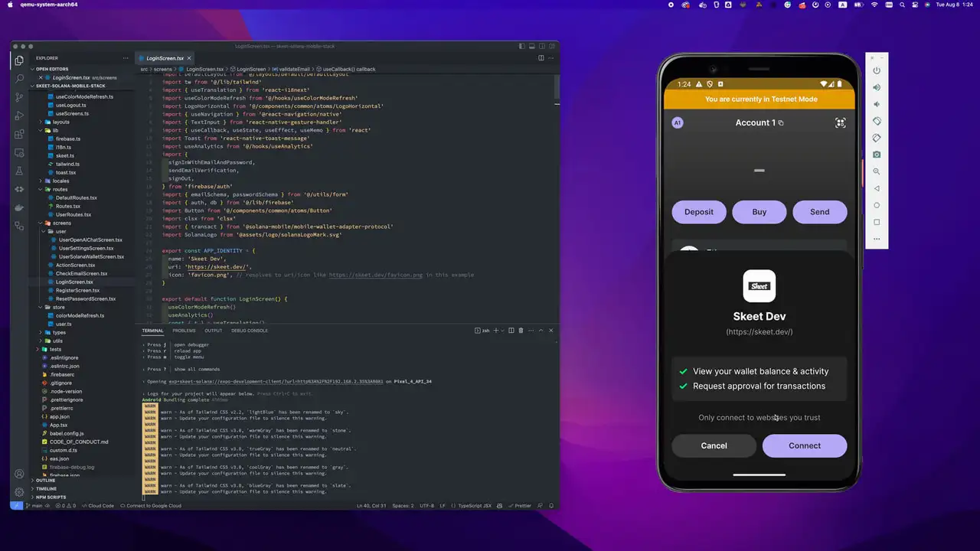Image resolution: width=980 pixels, height=551 pixels.
Task: Switch to the DEBUG CONSOLE tab
Action: 250,331
